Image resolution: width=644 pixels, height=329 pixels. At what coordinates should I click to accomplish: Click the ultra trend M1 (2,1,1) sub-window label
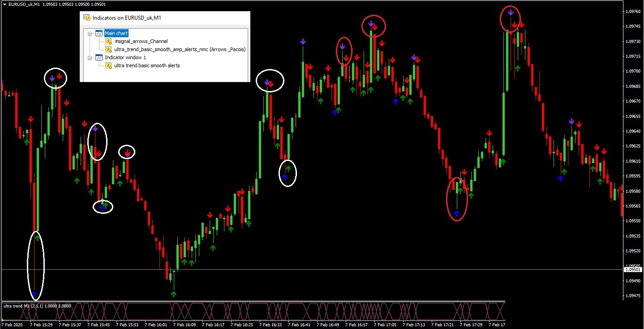point(37,306)
